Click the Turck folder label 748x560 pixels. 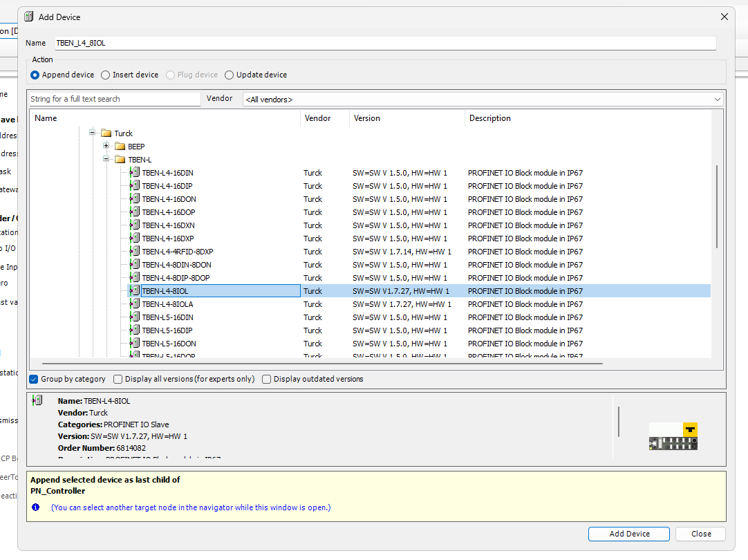[124, 133]
